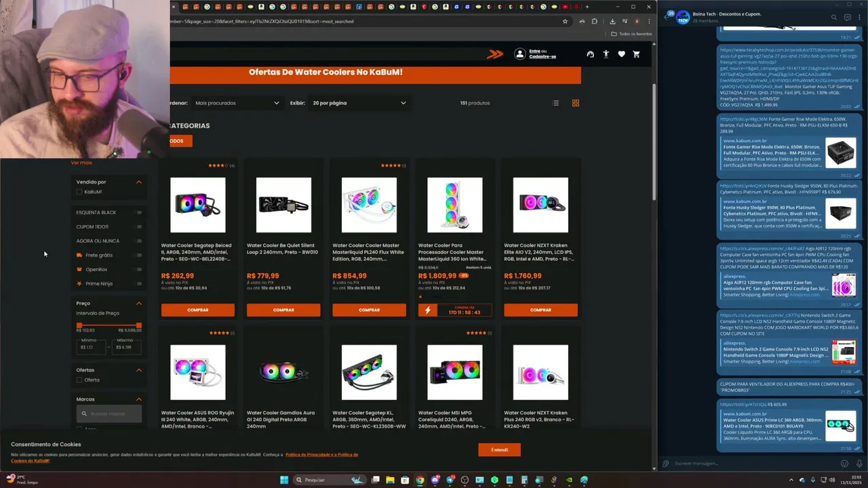Click the Cadastre-se sign-up link

coord(542,57)
